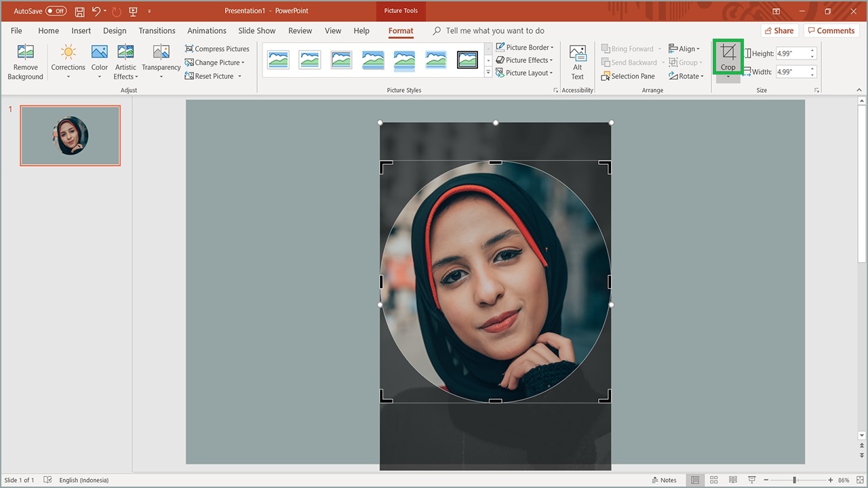868x488 pixels.
Task: Toggle the AutoSave switch
Action: click(56, 12)
